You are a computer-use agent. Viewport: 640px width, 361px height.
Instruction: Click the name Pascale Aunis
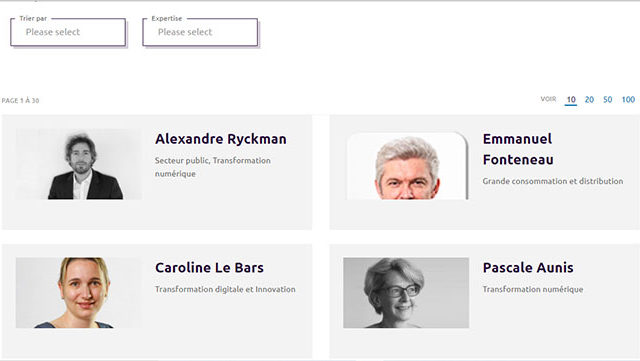(x=528, y=267)
